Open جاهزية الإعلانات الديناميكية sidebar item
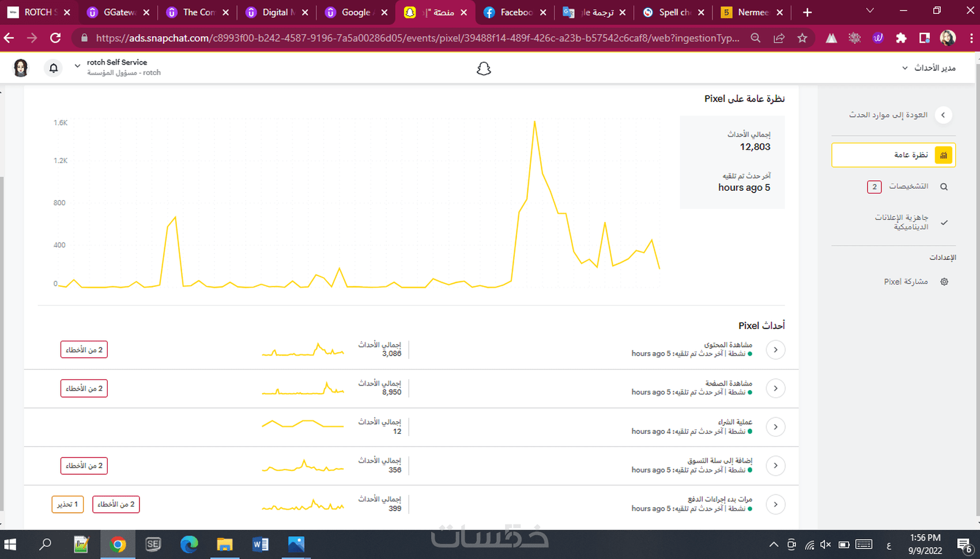The image size is (980, 559). pyautogui.click(x=902, y=222)
